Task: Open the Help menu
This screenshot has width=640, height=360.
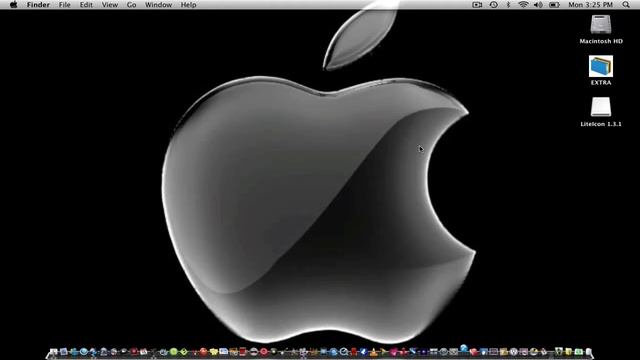Action: pyautogui.click(x=189, y=5)
